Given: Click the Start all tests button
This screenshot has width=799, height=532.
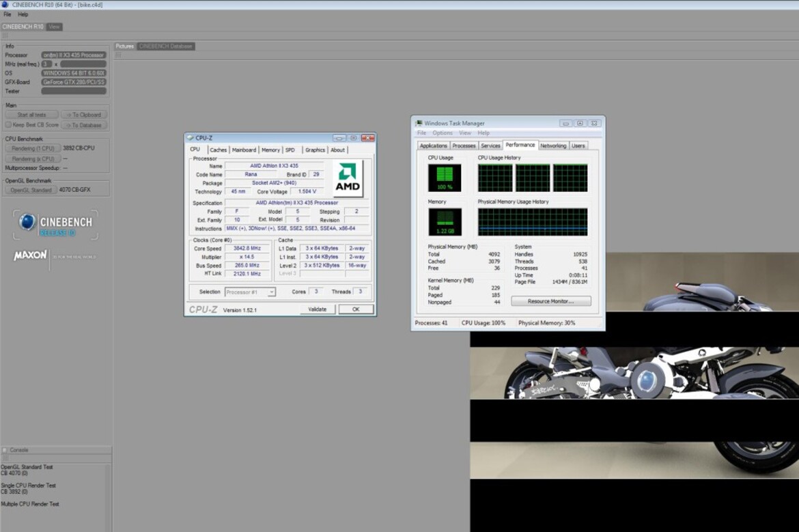Looking at the screenshot, I should [x=31, y=115].
